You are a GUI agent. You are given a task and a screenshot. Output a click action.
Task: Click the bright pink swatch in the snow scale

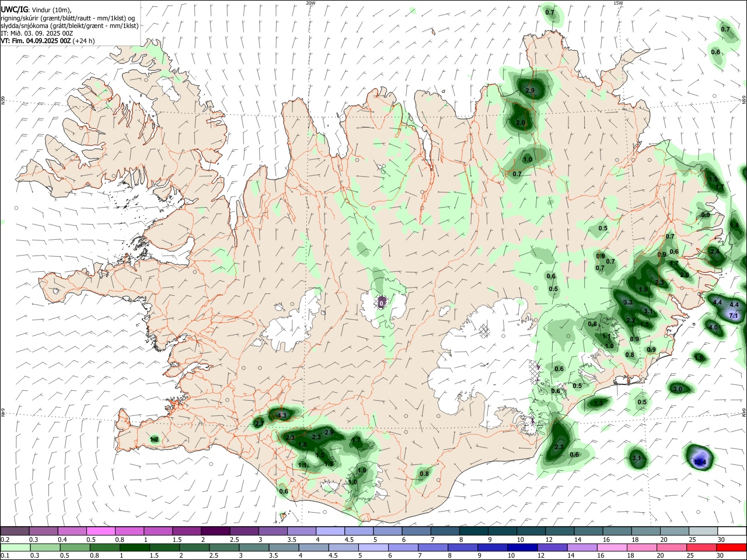(x=100, y=531)
